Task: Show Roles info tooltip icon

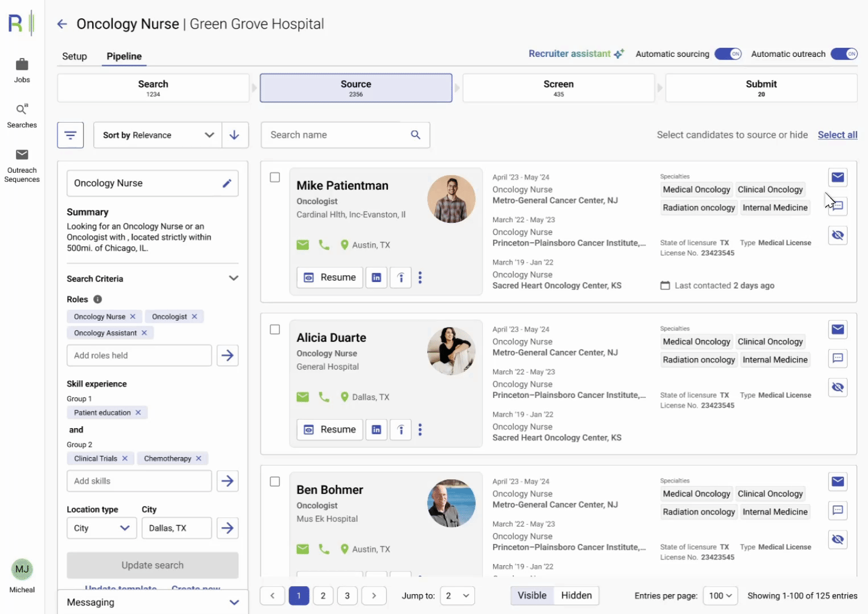Action: pyautogui.click(x=98, y=299)
